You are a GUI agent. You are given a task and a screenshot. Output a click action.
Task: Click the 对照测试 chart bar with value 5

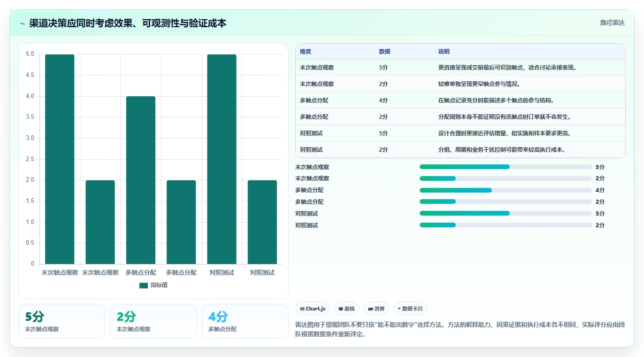coord(222,159)
